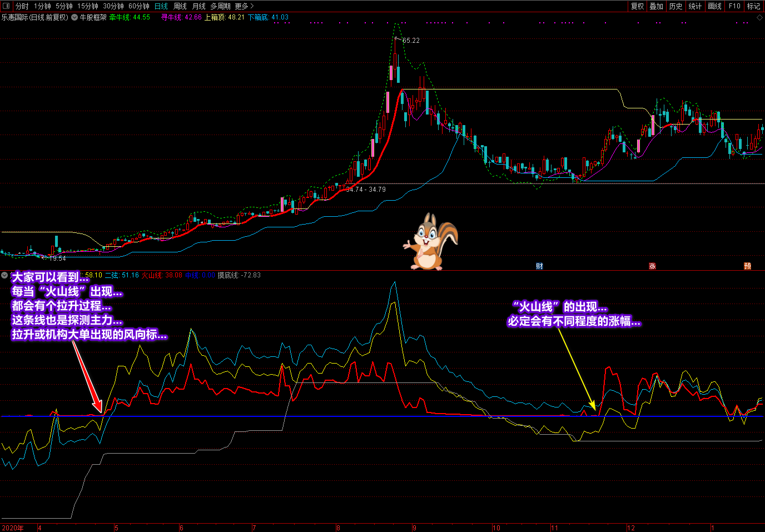The image size is (765, 532).
Task: Click the 预 forecast marker icon
Action: pyautogui.click(x=747, y=266)
